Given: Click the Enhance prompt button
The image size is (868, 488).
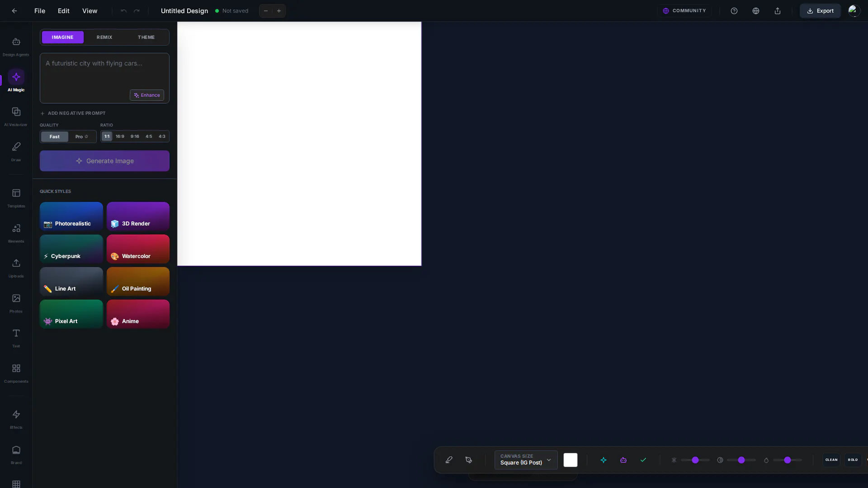Looking at the screenshot, I should [x=147, y=95].
